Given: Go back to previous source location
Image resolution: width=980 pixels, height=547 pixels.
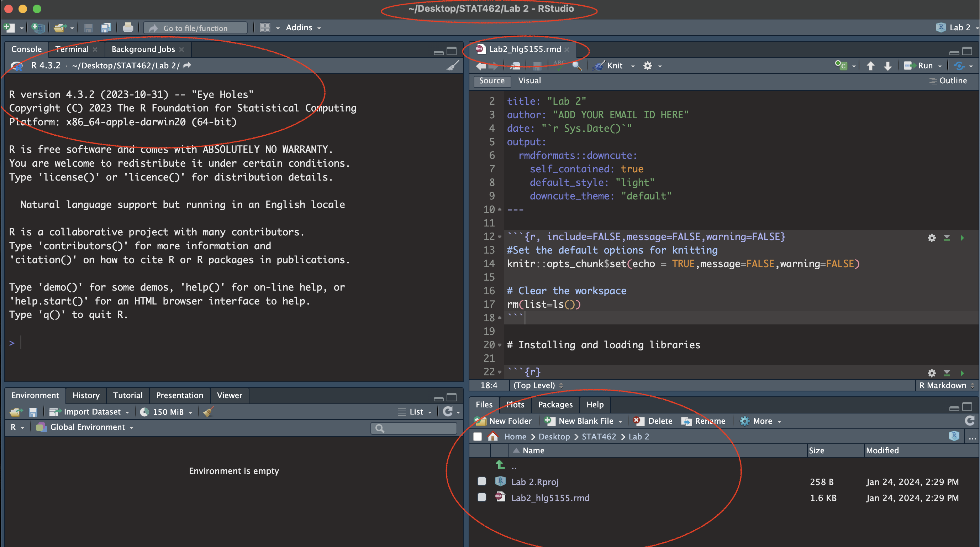Looking at the screenshot, I should tap(481, 66).
